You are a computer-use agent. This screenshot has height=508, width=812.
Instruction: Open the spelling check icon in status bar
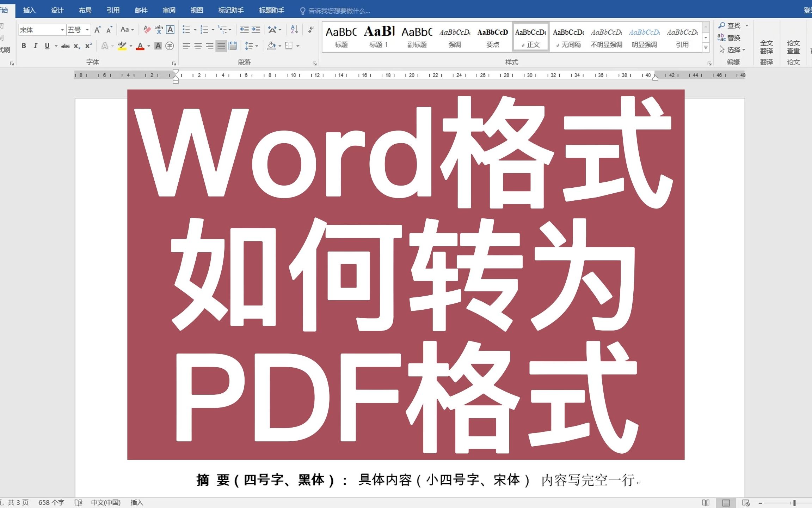point(79,503)
